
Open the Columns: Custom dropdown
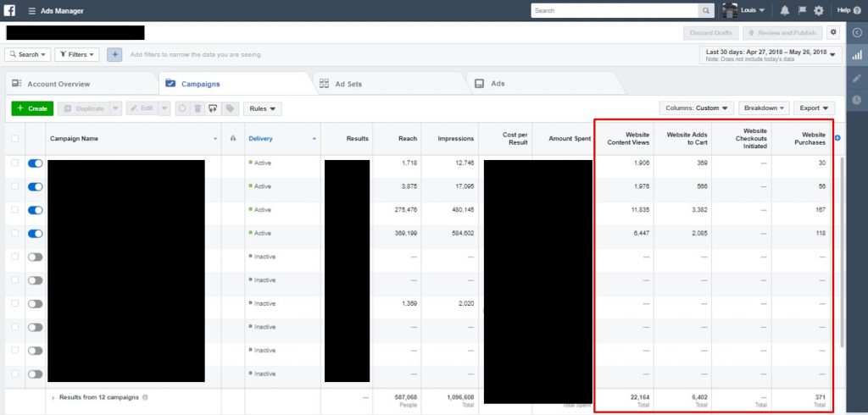[697, 108]
